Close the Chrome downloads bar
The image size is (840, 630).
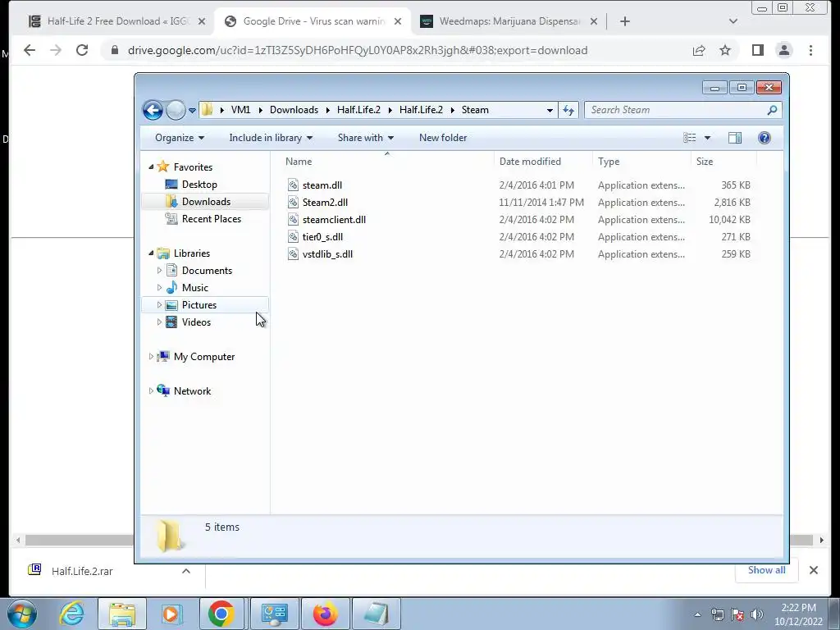[813, 570]
